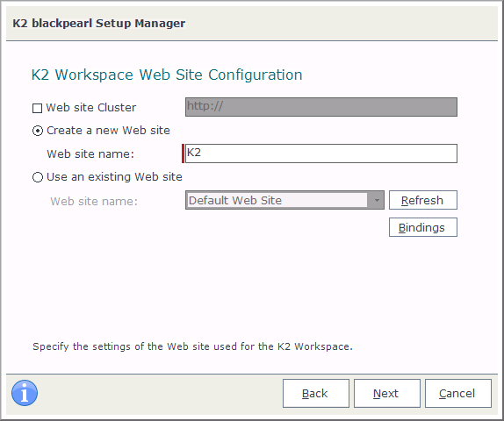
Task: Click the Create a new Web site label
Action: [x=108, y=131]
